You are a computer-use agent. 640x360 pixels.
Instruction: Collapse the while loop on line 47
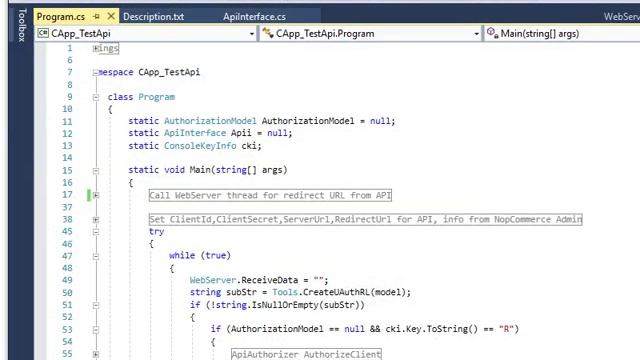(x=96, y=256)
